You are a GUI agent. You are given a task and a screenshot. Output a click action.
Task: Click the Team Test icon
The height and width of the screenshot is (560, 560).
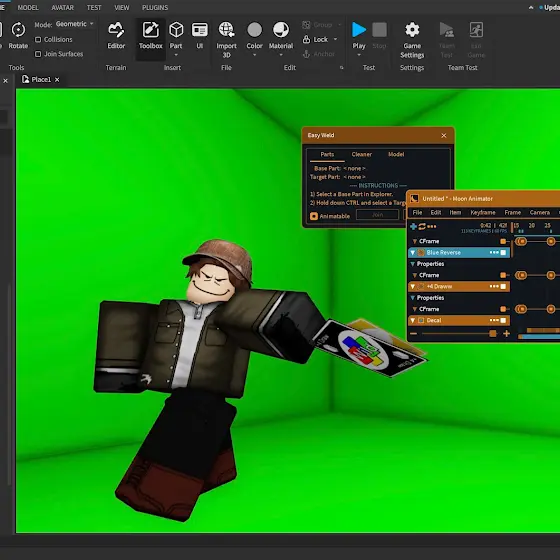coord(446,30)
